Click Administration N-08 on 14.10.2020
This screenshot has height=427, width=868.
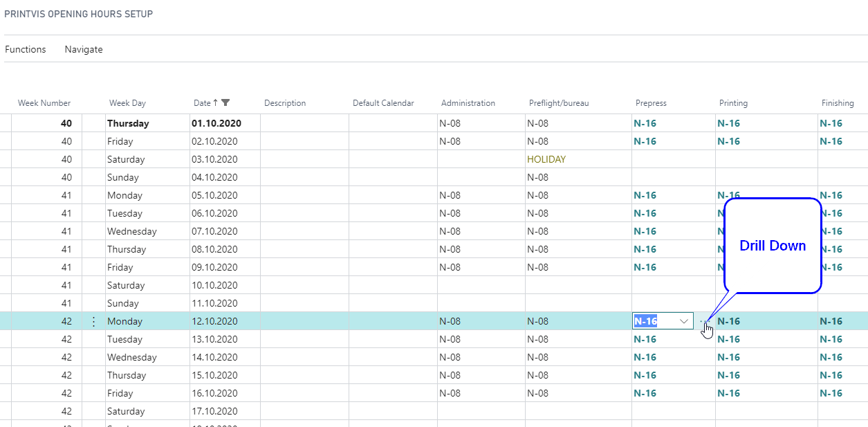(x=450, y=357)
